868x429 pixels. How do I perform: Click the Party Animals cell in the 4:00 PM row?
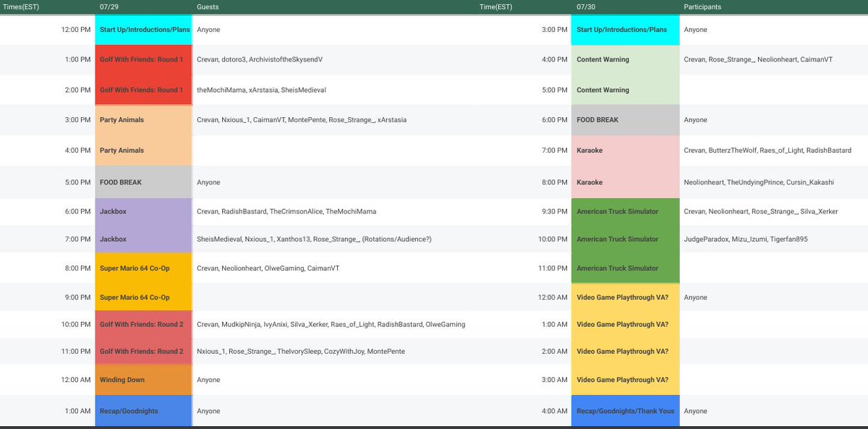[x=143, y=150]
